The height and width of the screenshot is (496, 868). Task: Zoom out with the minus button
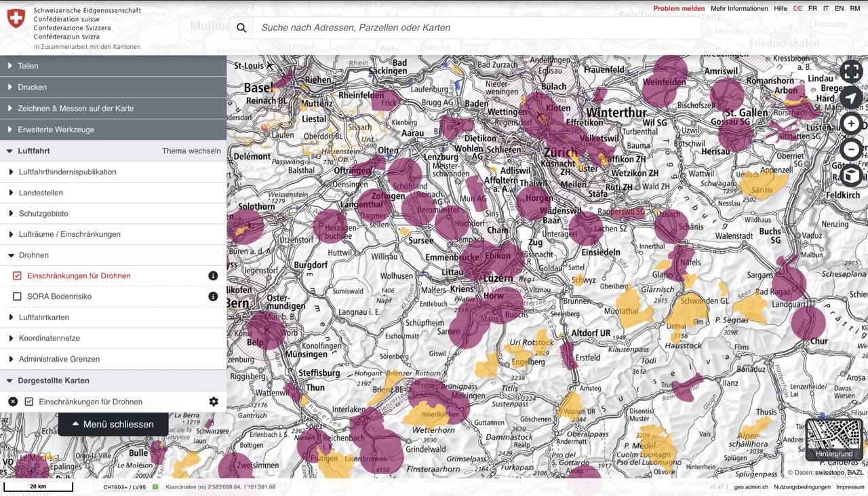(x=851, y=149)
